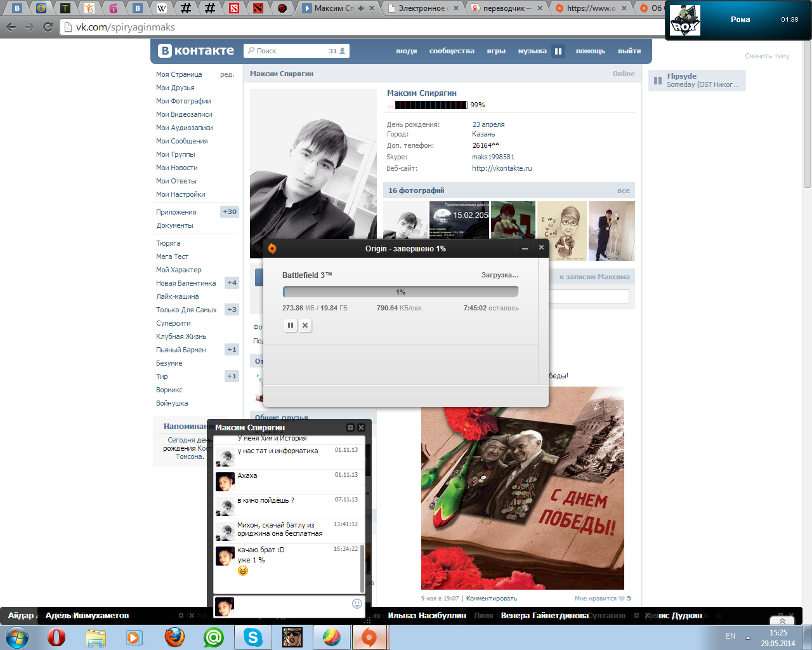Open the «Вормикс» app link

coord(169,390)
